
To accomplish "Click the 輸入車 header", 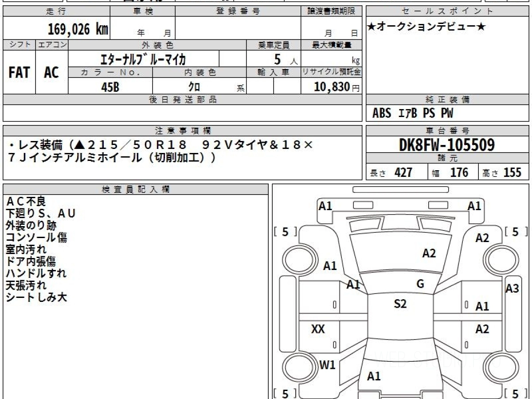I will pos(274,72).
